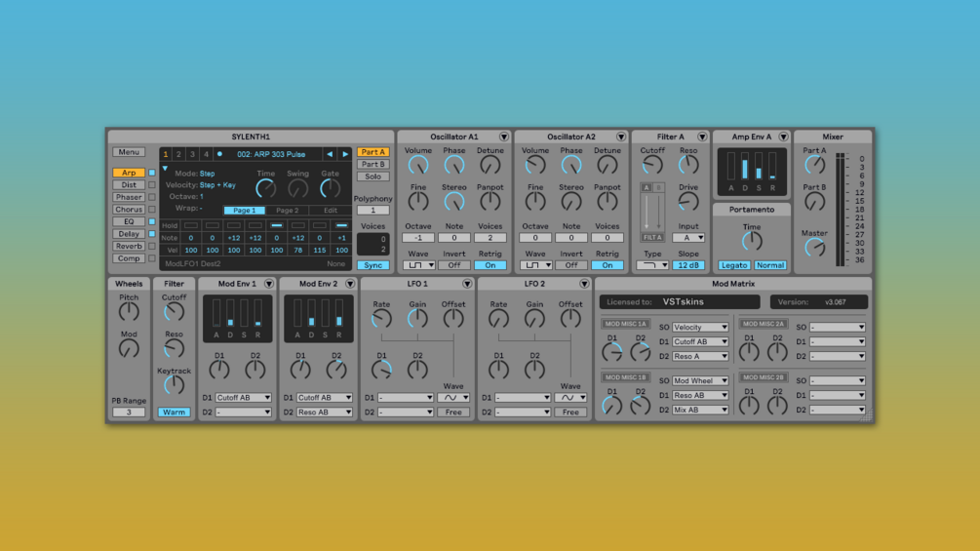Select the Part B button
The height and width of the screenshot is (551, 980).
tap(373, 164)
